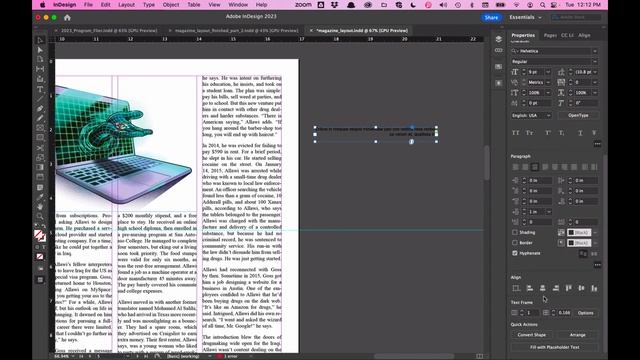The image size is (640, 360).
Task: Open the 9 pt font size dropdown
Action: 548,72
